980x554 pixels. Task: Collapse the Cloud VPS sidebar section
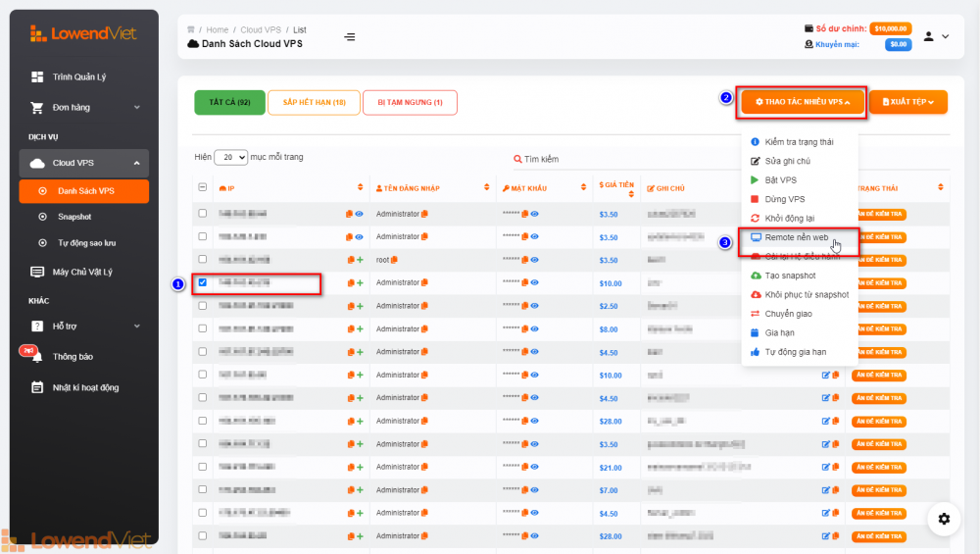click(x=83, y=163)
